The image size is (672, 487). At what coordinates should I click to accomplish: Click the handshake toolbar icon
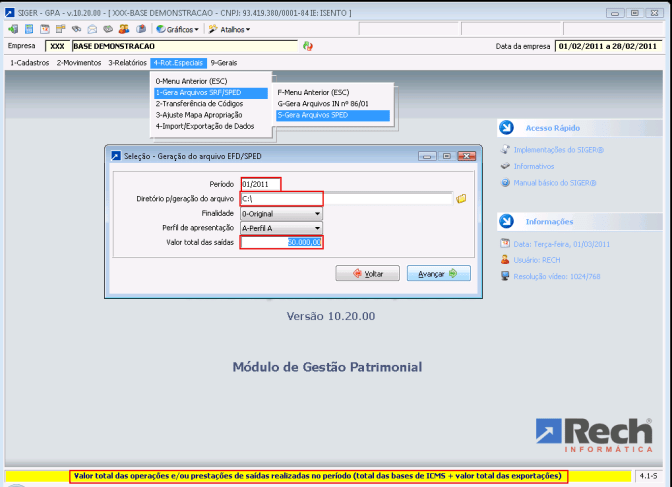click(x=76, y=29)
